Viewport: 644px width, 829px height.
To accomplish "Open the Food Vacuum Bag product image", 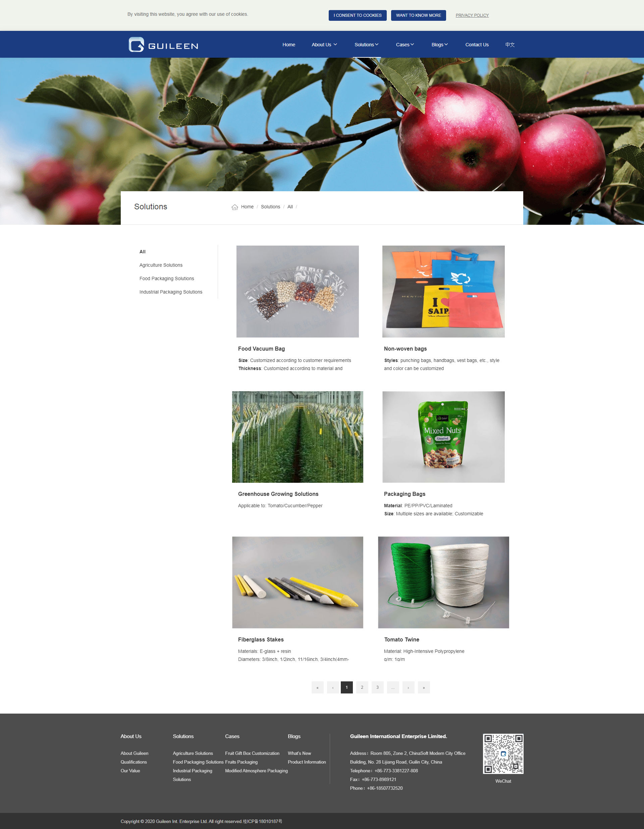I will click(298, 292).
